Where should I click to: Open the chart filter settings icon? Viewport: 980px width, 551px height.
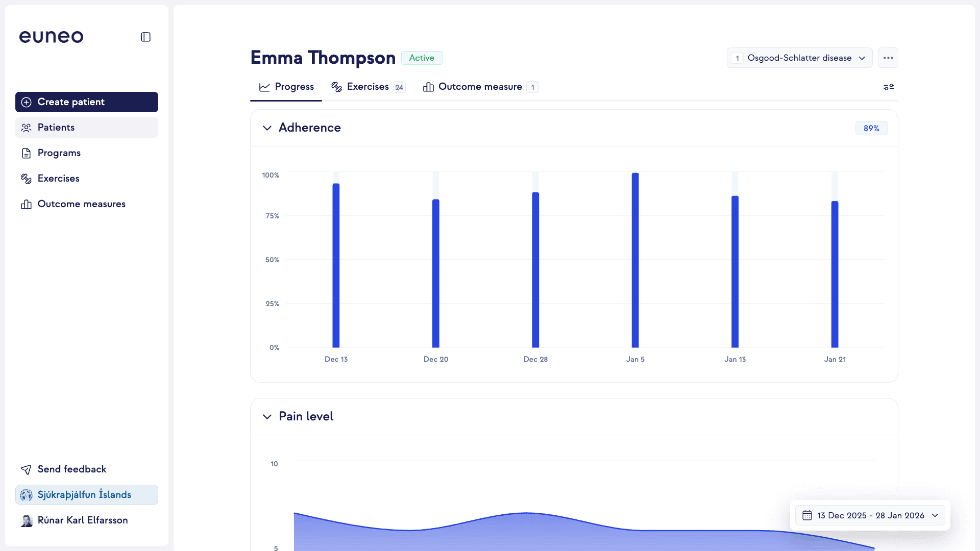pyautogui.click(x=889, y=87)
